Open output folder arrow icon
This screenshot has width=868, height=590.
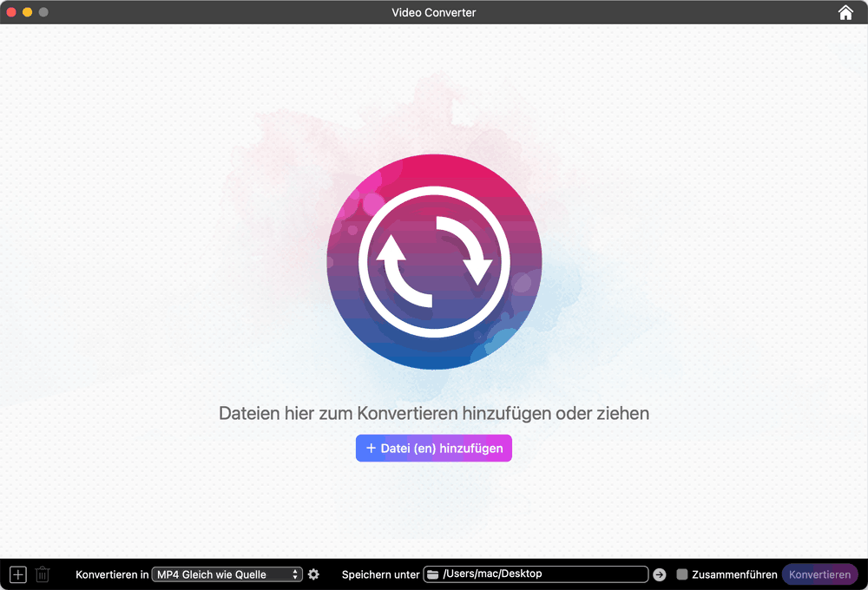coord(659,574)
